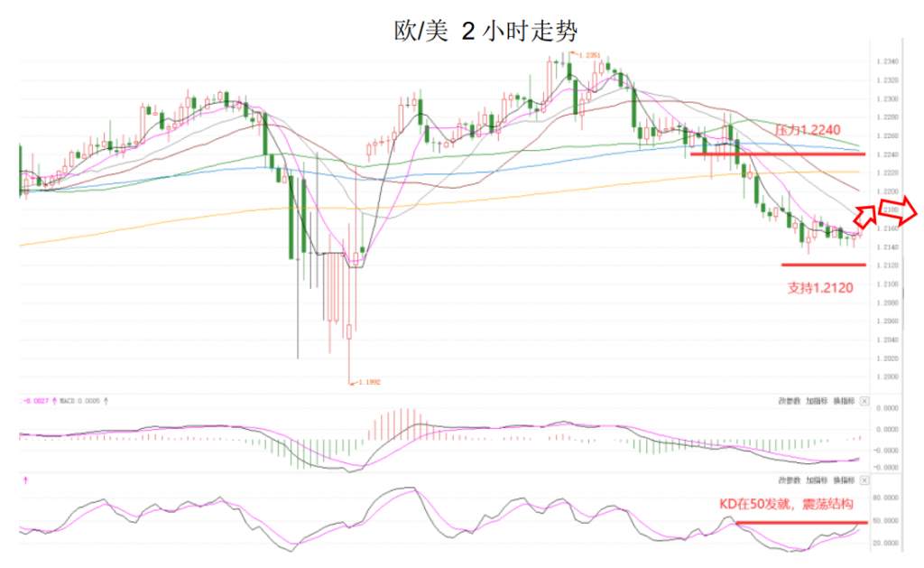Click the 1.2100 price axis label
Screen dimensions: 924x568
(887, 284)
